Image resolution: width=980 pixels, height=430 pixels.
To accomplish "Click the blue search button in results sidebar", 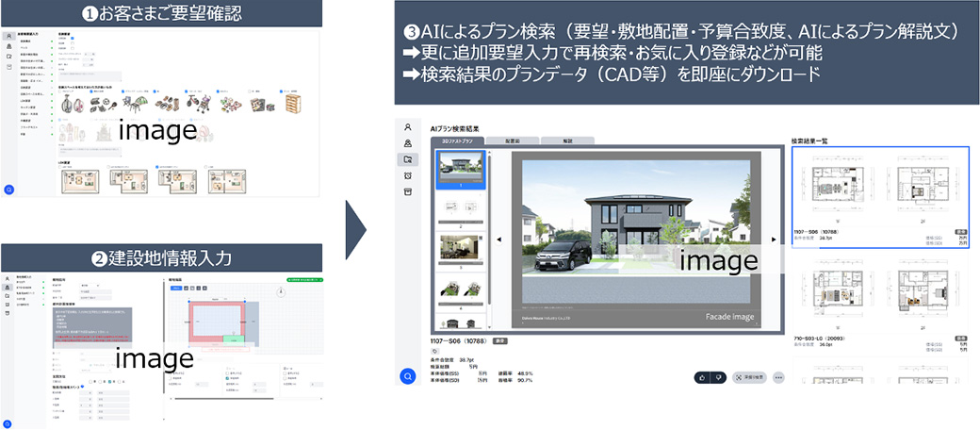I will pos(407,376).
